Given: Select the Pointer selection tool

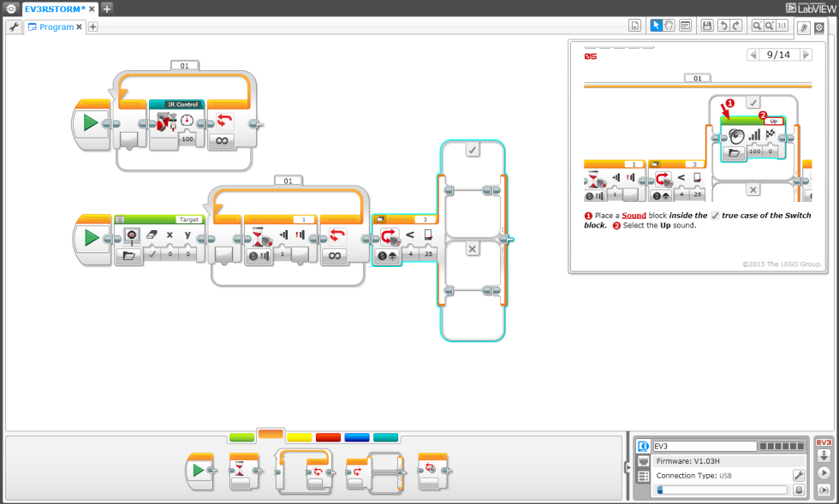Looking at the screenshot, I should [657, 26].
